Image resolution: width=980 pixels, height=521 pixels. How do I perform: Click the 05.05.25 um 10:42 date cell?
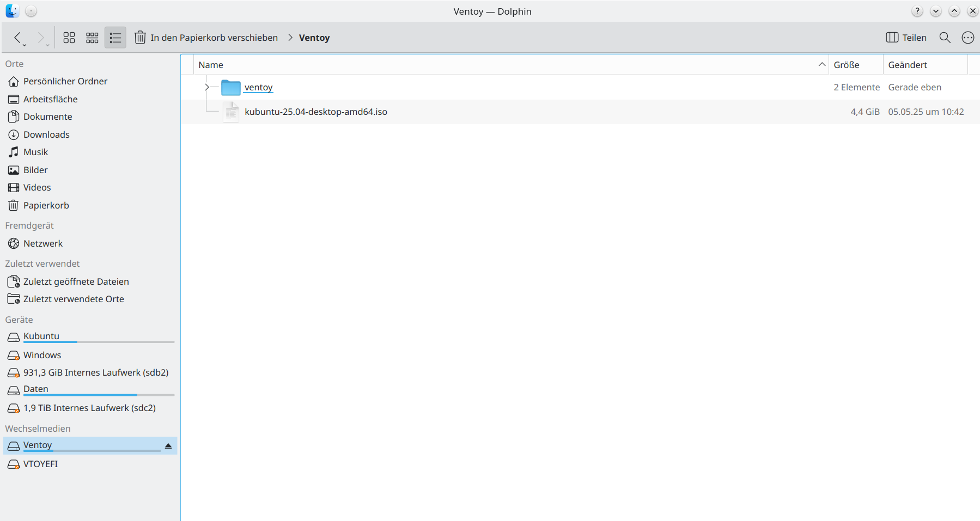pyautogui.click(x=926, y=112)
